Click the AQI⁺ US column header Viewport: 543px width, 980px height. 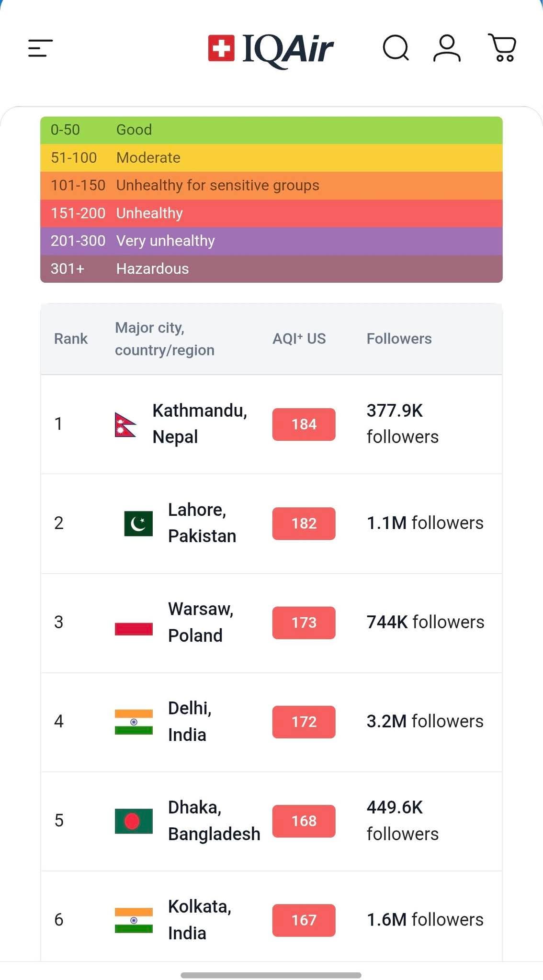point(299,339)
